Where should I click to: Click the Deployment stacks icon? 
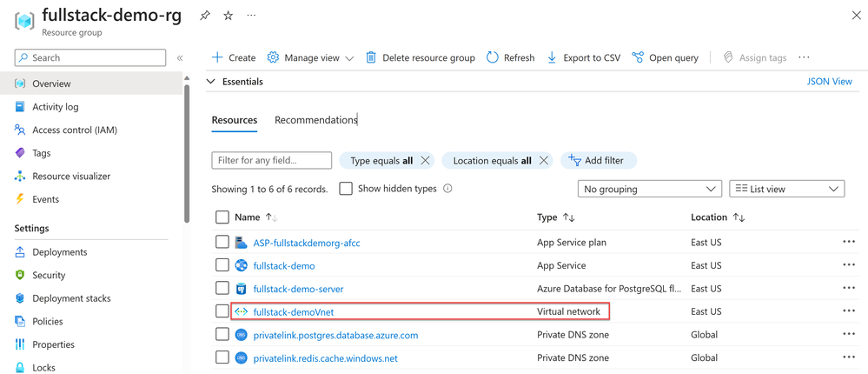(21, 298)
